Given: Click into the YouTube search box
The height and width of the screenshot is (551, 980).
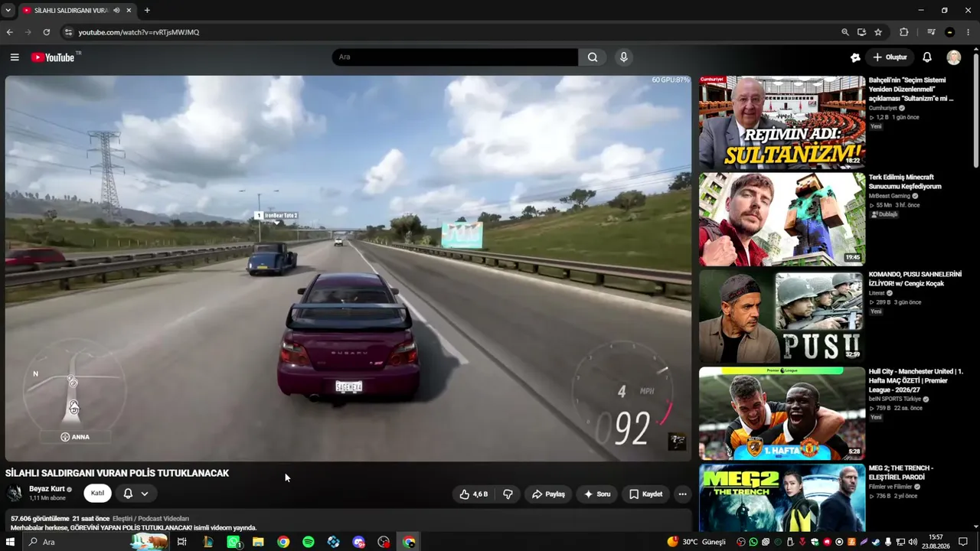Looking at the screenshot, I should (455, 57).
